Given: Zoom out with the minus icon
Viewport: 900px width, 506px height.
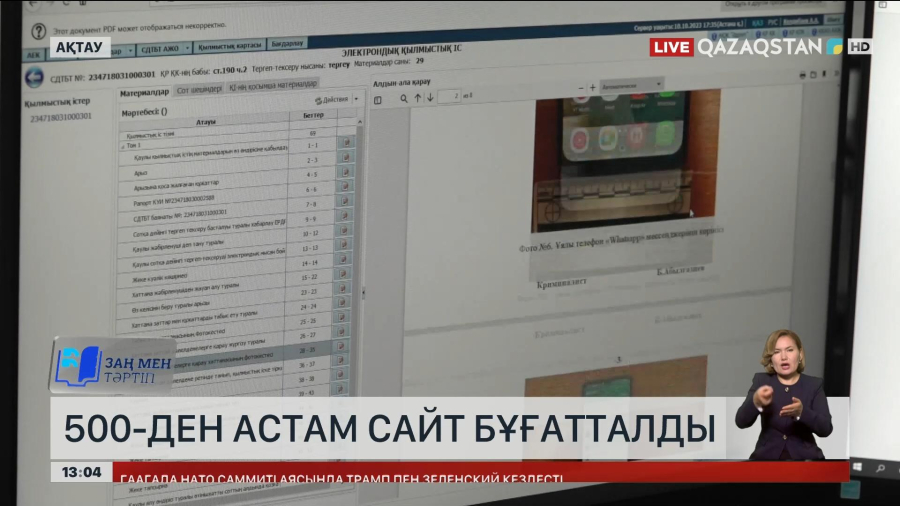Looking at the screenshot, I should tap(581, 88).
